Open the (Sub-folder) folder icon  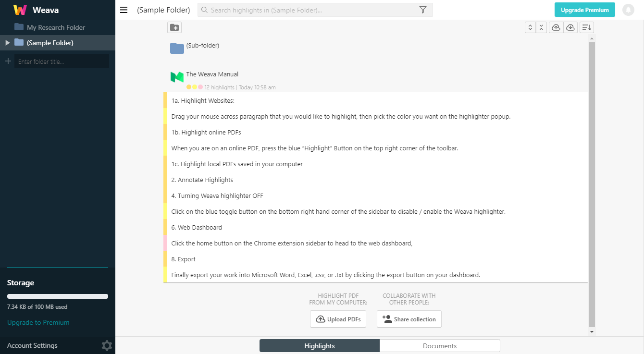(177, 48)
